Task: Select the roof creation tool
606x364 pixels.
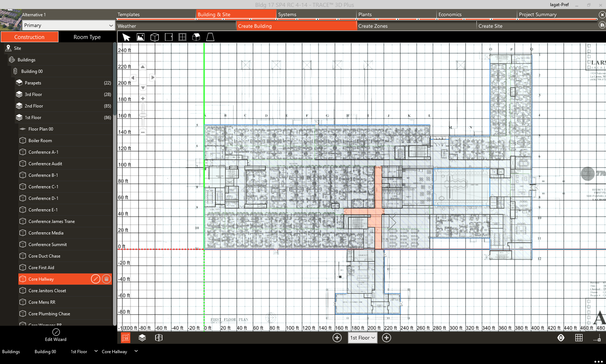Action: coord(196,37)
